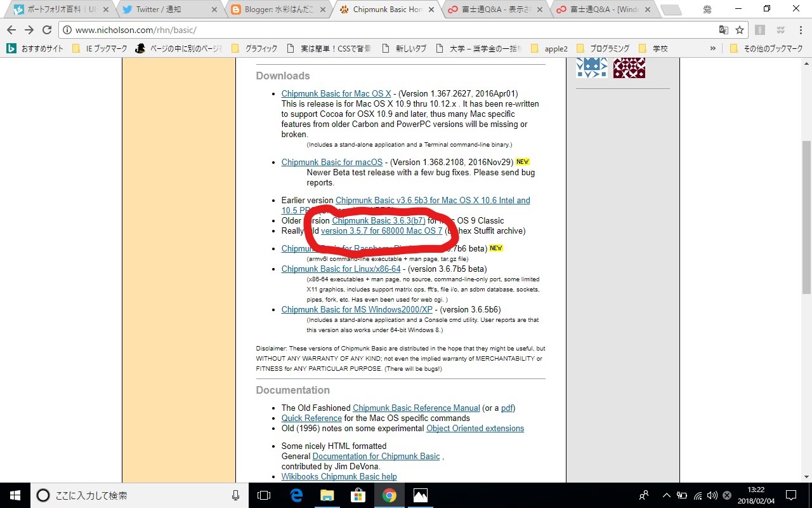812x508 pixels.
Task: Click the translate page icon in the address bar
Action: click(724, 30)
